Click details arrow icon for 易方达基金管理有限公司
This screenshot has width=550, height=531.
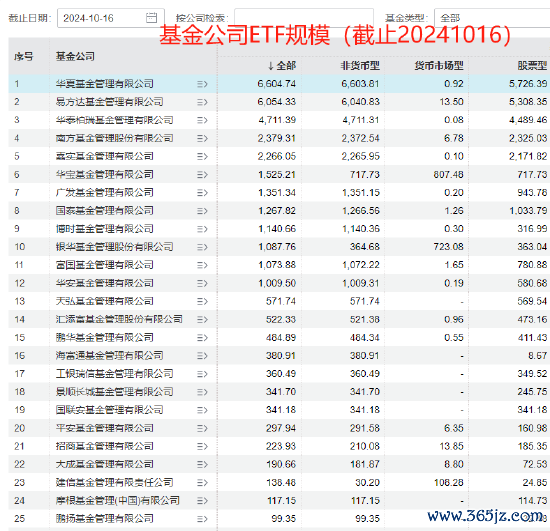pyautogui.click(x=202, y=102)
